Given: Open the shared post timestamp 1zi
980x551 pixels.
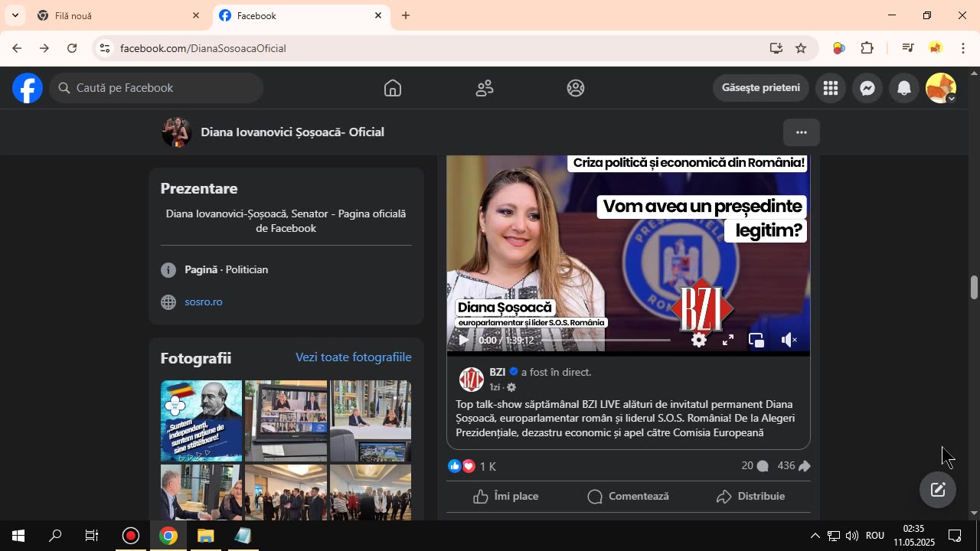Looking at the screenshot, I should point(495,387).
